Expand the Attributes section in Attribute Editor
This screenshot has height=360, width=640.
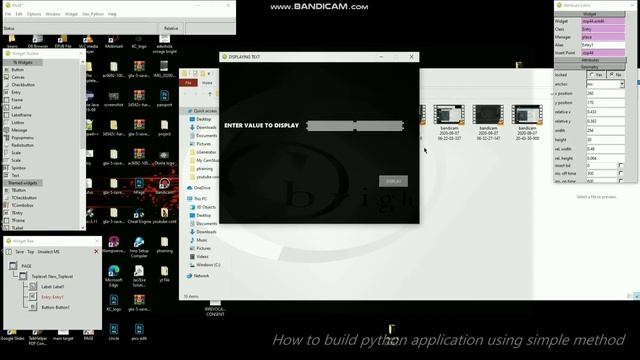pos(590,60)
